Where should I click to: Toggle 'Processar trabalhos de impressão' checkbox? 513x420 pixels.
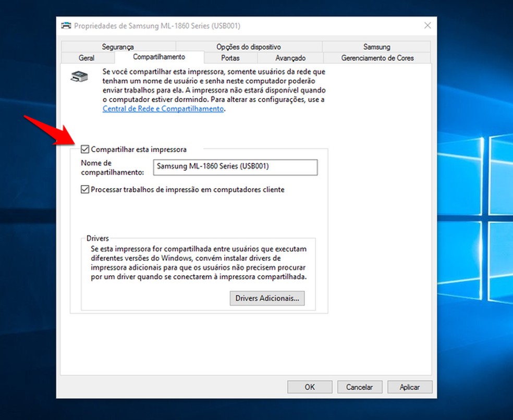[85, 189]
